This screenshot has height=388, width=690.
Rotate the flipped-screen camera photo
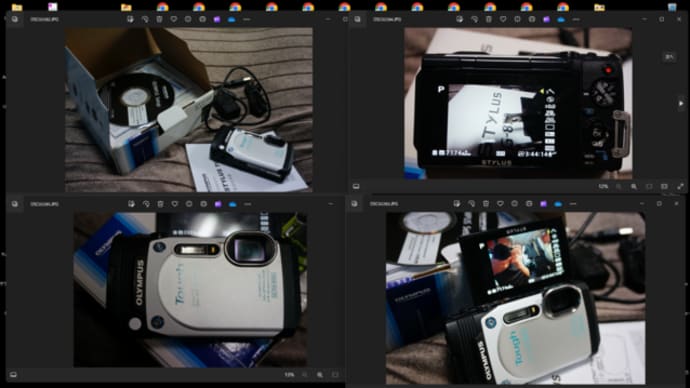click(x=471, y=204)
